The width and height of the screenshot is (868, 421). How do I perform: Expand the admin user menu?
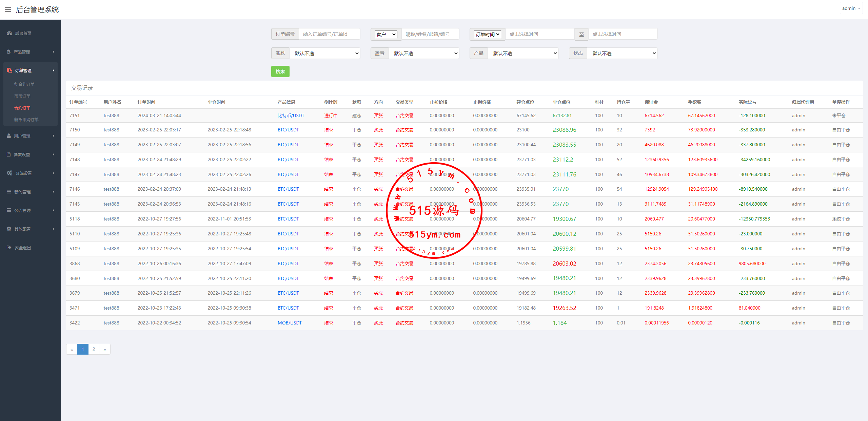coord(851,8)
